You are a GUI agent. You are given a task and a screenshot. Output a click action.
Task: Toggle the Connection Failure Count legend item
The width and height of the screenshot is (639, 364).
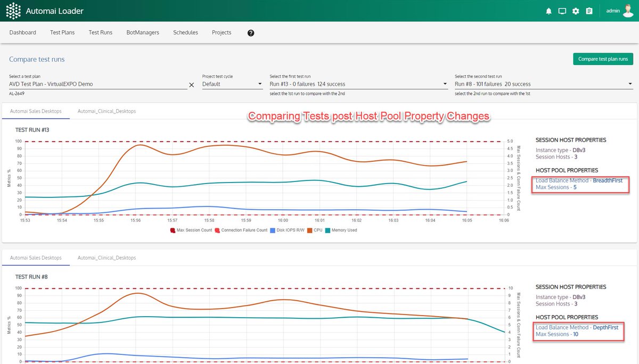click(241, 230)
